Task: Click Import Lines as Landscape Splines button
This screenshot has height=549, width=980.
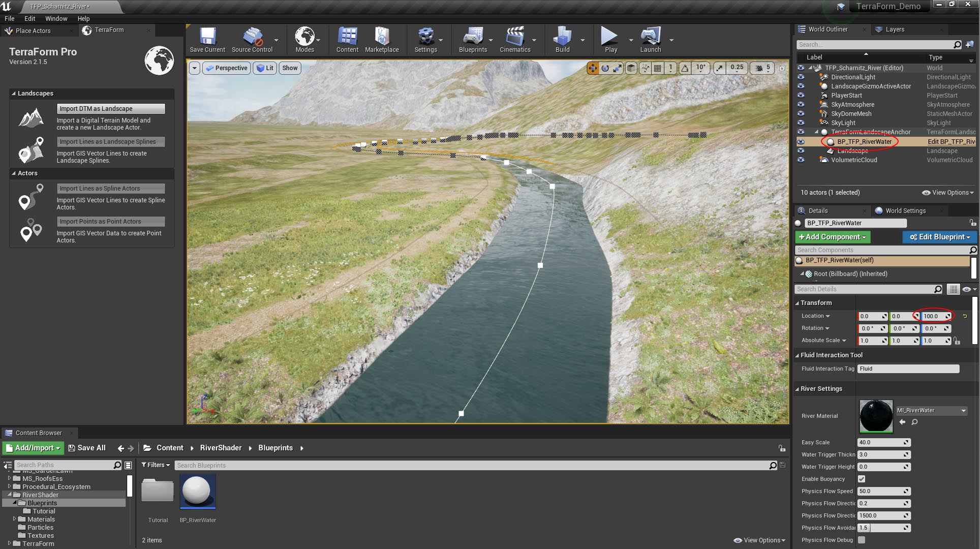Action: pyautogui.click(x=111, y=142)
